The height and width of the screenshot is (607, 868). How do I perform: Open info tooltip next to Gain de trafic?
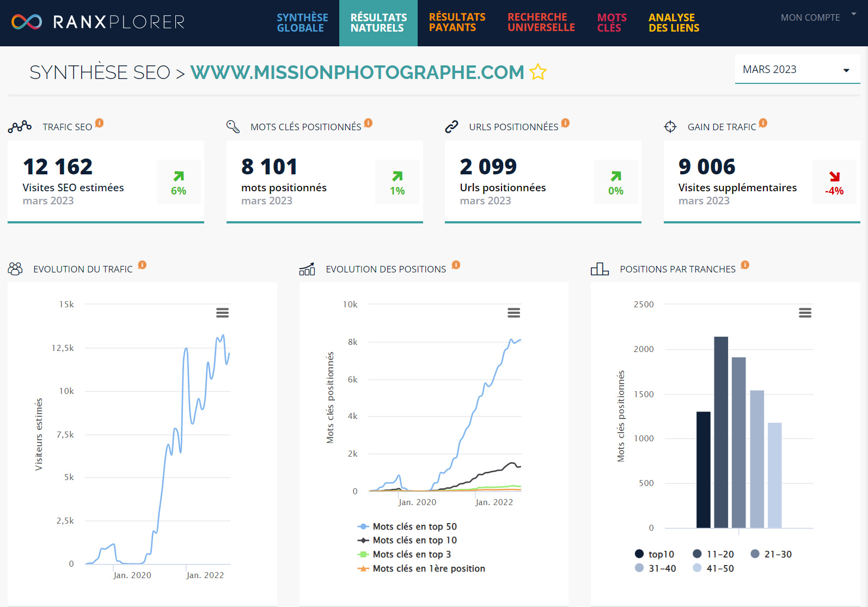click(763, 123)
